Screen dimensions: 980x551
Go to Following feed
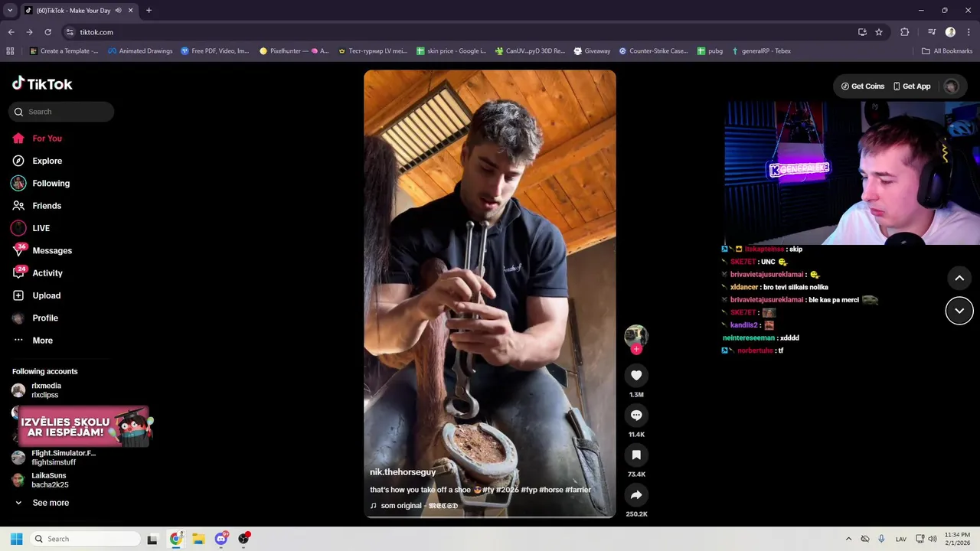41,184
